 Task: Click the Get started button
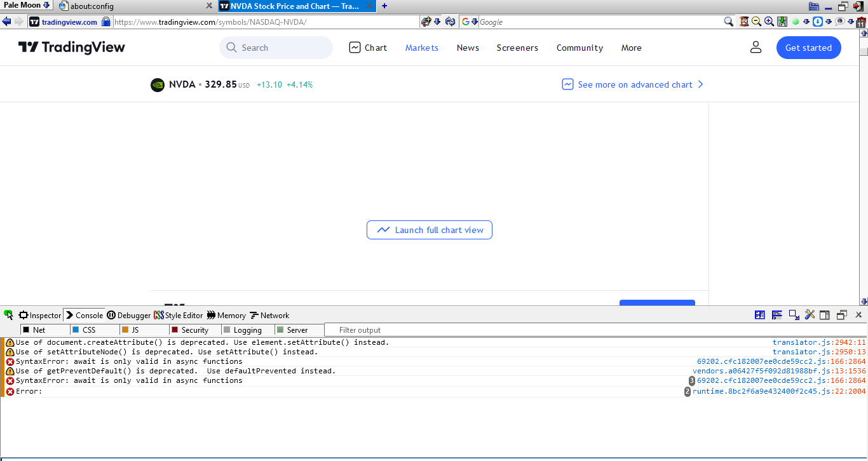click(808, 48)
